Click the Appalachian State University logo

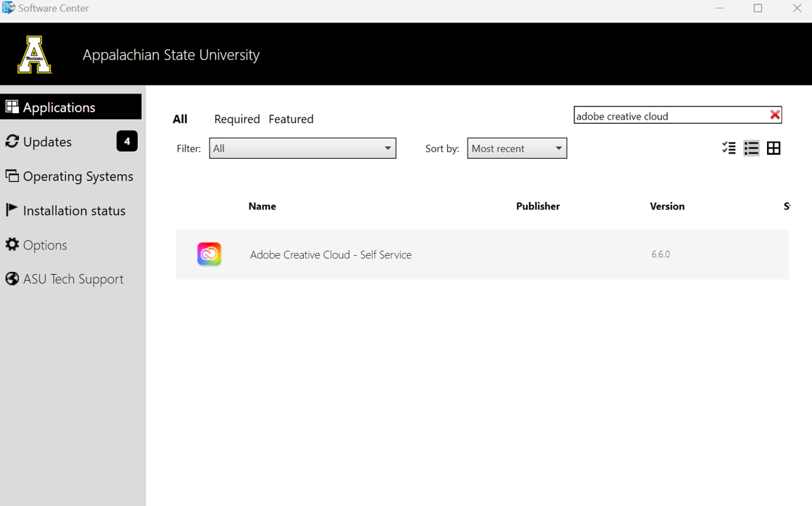coord(34,55)
